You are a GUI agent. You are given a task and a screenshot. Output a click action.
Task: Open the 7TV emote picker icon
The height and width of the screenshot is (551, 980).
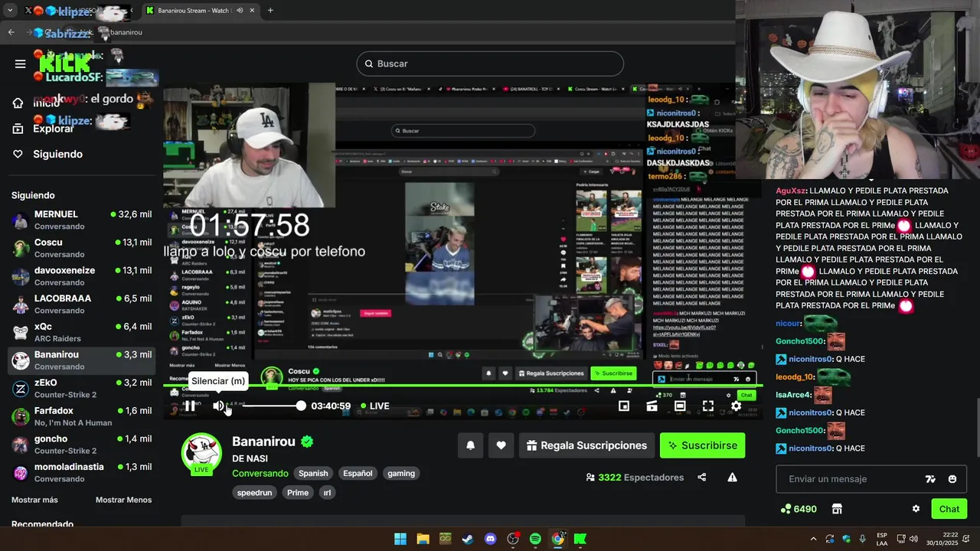[930, 479]
